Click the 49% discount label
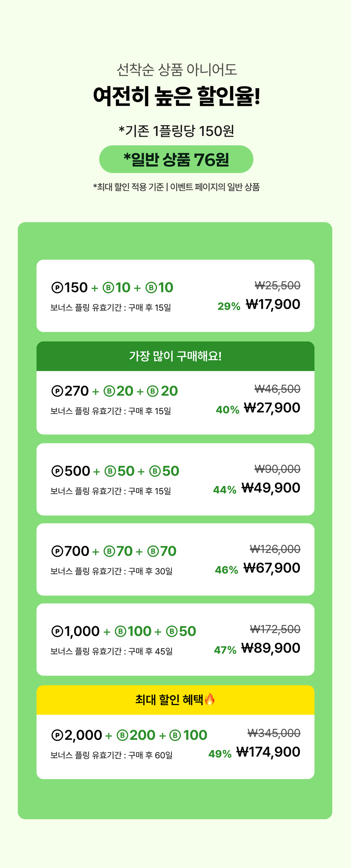Screen dimensions: 351x868 point(220,754)
